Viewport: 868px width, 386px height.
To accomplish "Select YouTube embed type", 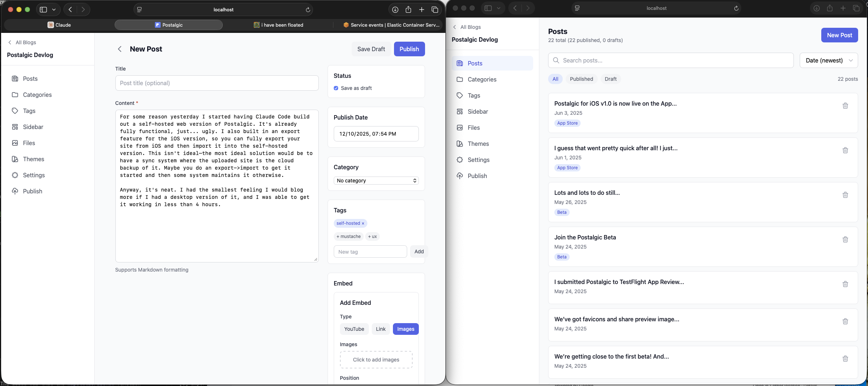I will tap(354, 329).
